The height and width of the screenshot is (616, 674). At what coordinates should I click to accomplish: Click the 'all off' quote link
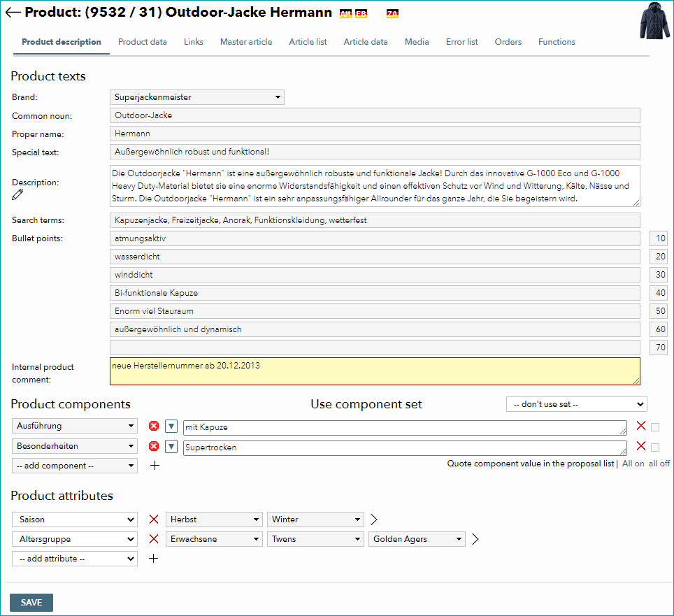coord(659,464)
